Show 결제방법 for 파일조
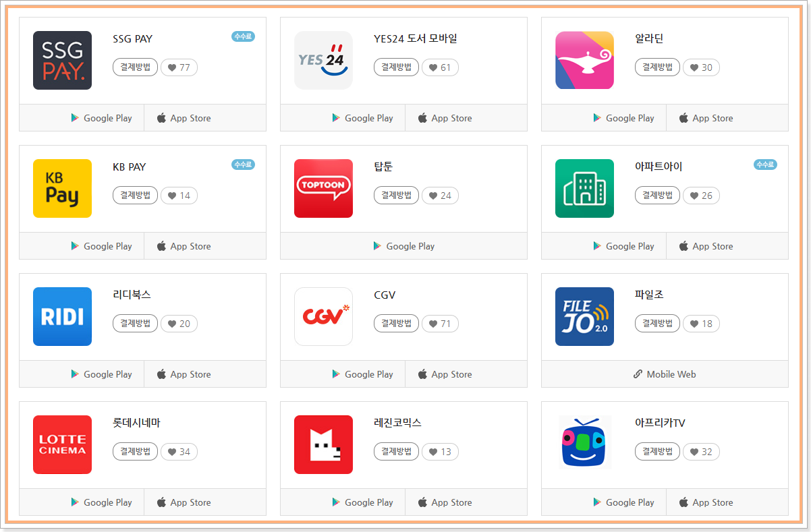This screenshot has height=532, width=811. coord(657,323)
